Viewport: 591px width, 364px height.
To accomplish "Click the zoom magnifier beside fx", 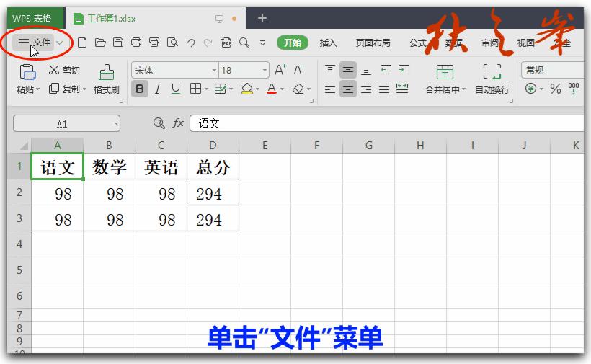I will [159, 123].
